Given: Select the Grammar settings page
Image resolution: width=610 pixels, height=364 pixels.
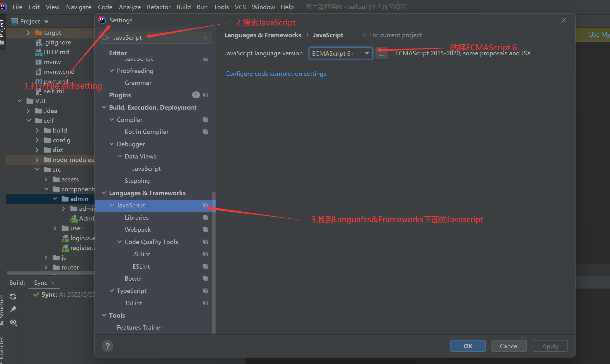Looking at the screenshot, I should 138,83.
